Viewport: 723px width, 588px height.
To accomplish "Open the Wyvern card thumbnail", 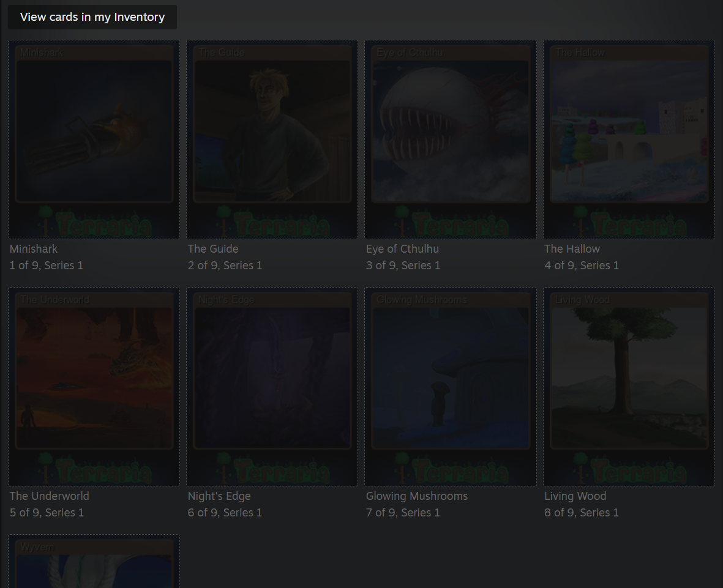I will click(x=94, y=561).
